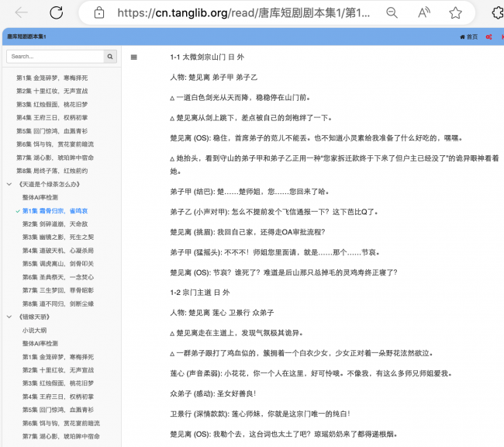Click in the Search... input field
504x447 pixels.
pos(54,57)
